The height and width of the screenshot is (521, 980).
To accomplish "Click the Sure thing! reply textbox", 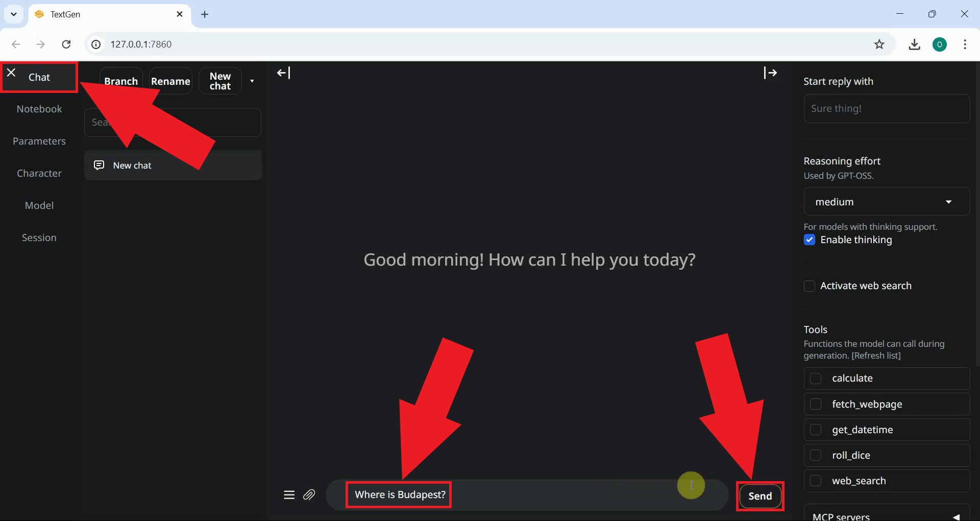I will pyautogui.click(x=887, y=108).
